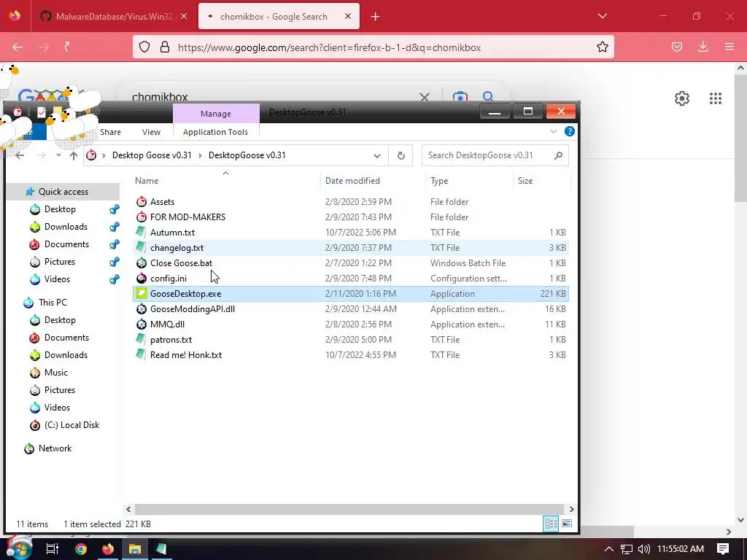Go up one folder level in Explorer
Viewport: 747px width, 560px height.
(74, 156)
